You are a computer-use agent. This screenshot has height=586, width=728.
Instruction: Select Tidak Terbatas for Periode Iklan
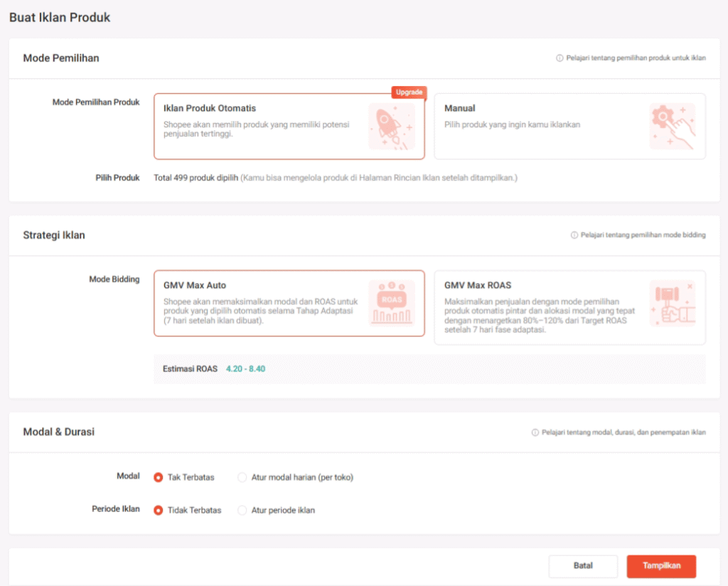[159, 510]
